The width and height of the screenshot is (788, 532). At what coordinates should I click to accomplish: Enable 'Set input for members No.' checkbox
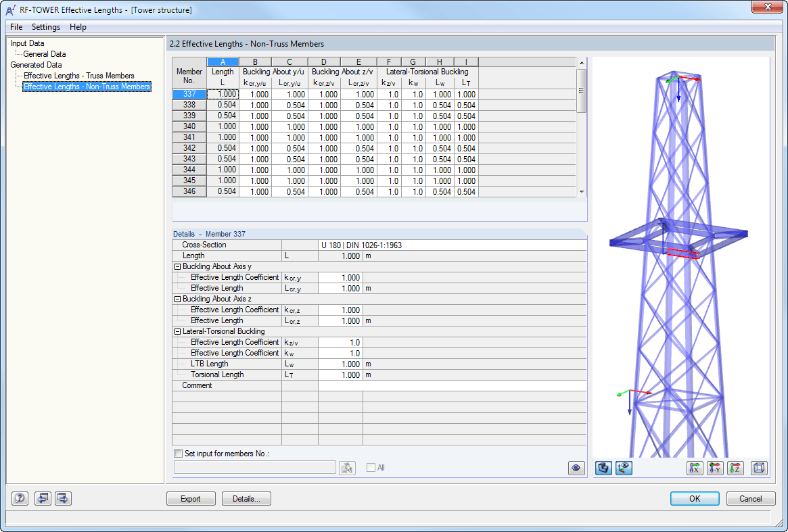tap(179, 454)
